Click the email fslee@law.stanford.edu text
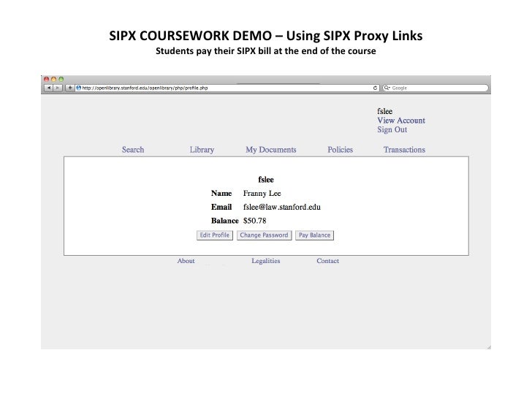The height and width of the screenshot is (399, 532). [281, 207]
